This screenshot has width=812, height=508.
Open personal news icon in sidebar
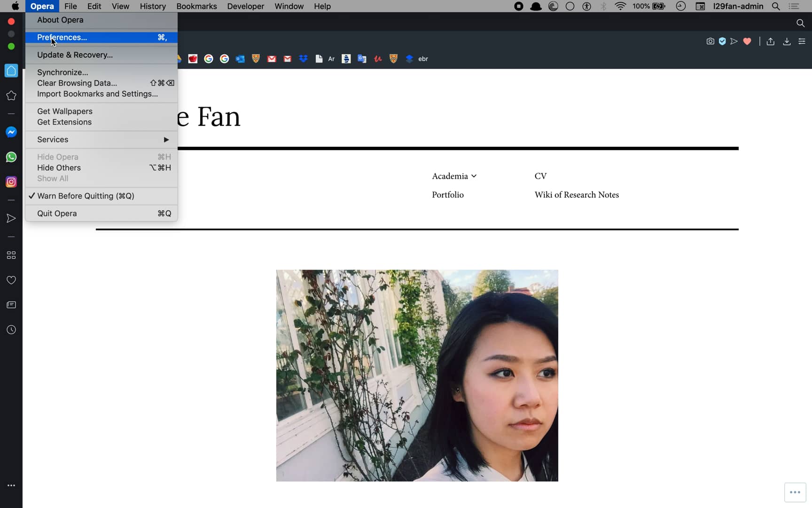[x=11, y=305]
